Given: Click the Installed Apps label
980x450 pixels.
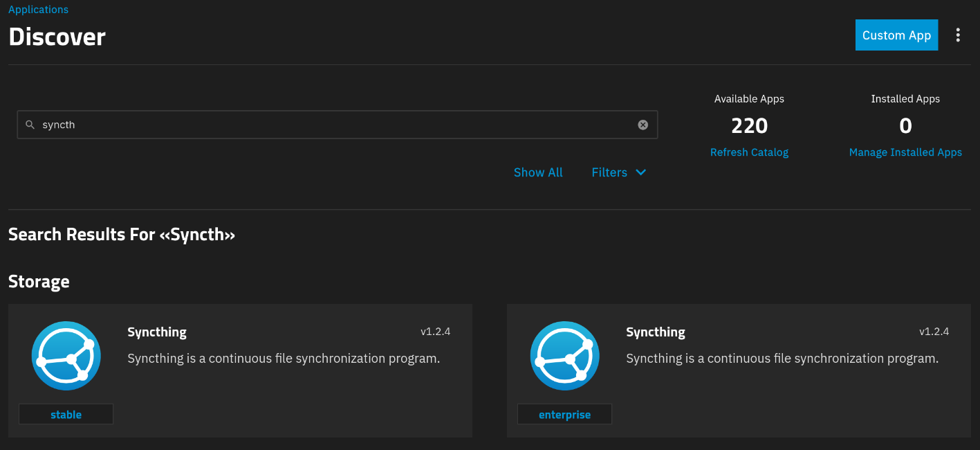Looking at the screenshot, I should [905, 99].
